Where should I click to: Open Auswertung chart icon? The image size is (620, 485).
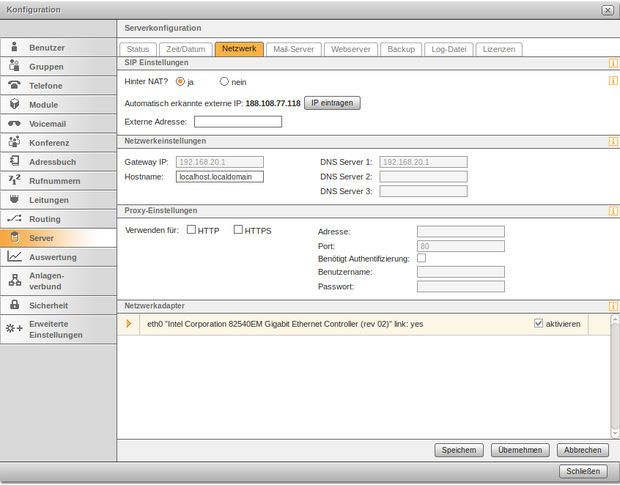pyautogui.click(x=14, y=257)
